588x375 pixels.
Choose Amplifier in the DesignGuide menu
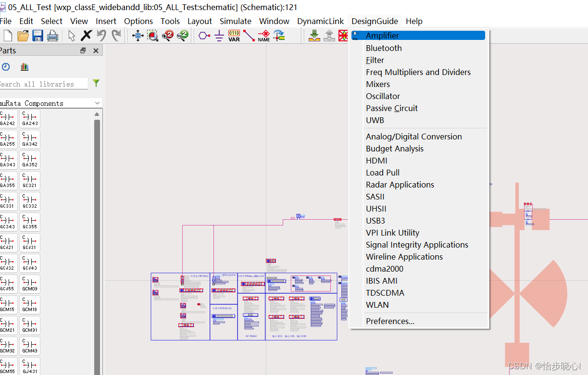418,36
